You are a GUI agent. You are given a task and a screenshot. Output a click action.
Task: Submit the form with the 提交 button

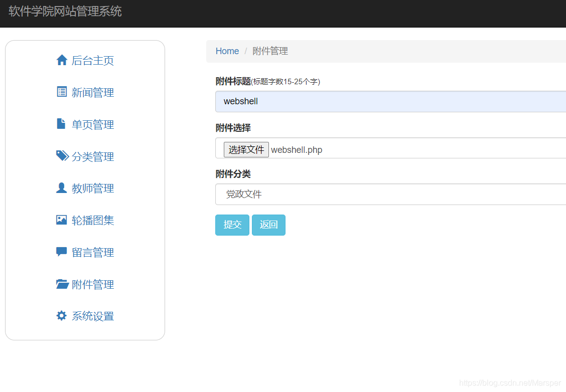pos(232,225)
